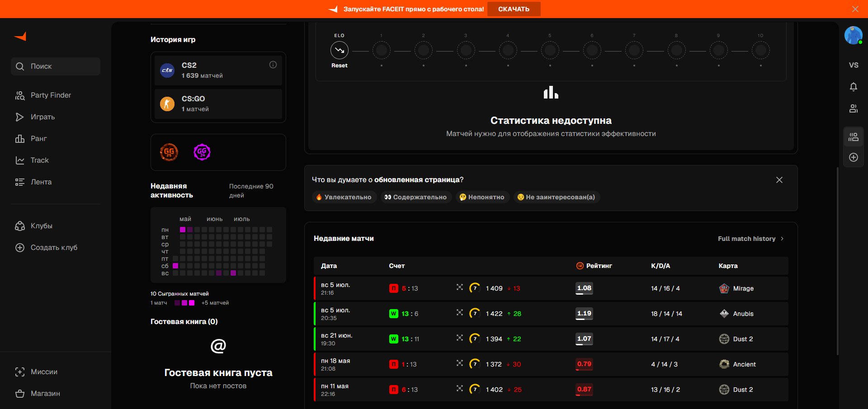This screenshot has height=409, width=868.
Task: Open friends list icon in right sidebar
Action: (x=854, y=108)
